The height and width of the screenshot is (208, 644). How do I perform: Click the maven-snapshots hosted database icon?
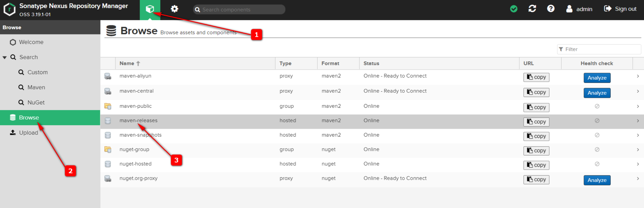pyautogui.click(x=108, y=135)
